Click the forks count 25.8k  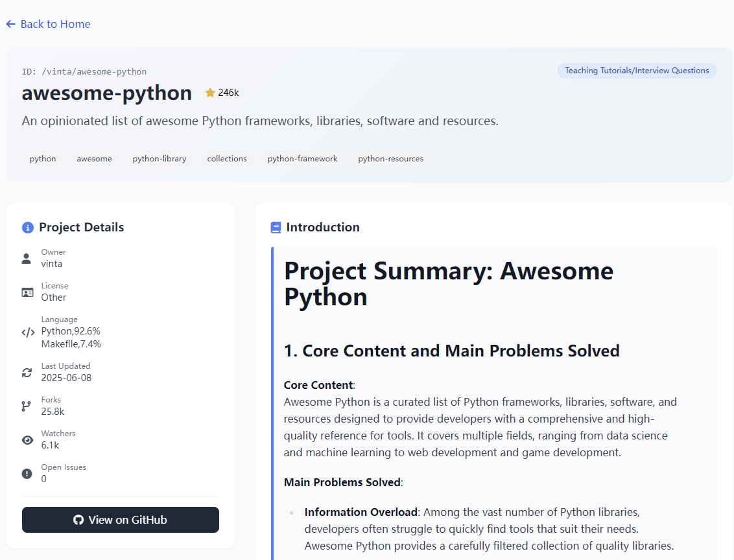coord(53,412)
